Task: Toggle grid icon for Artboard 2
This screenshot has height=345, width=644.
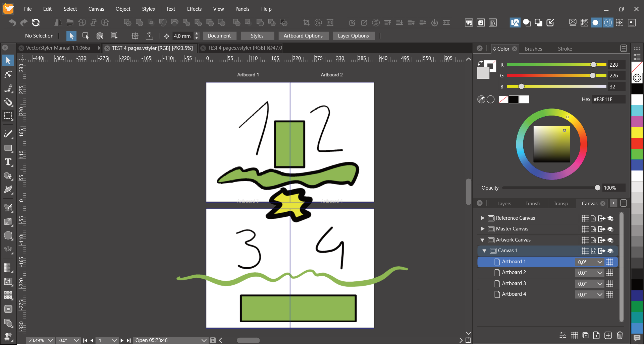Action: (x=609, y=273)
